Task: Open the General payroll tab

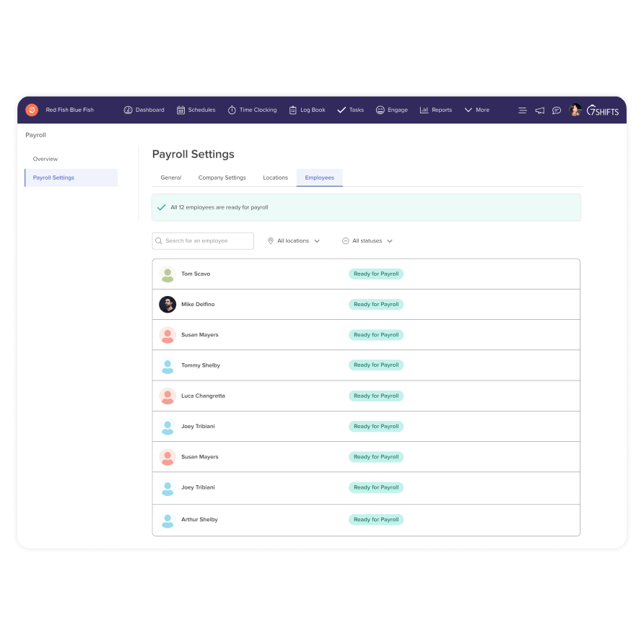Action: click(x=170, y=177)
